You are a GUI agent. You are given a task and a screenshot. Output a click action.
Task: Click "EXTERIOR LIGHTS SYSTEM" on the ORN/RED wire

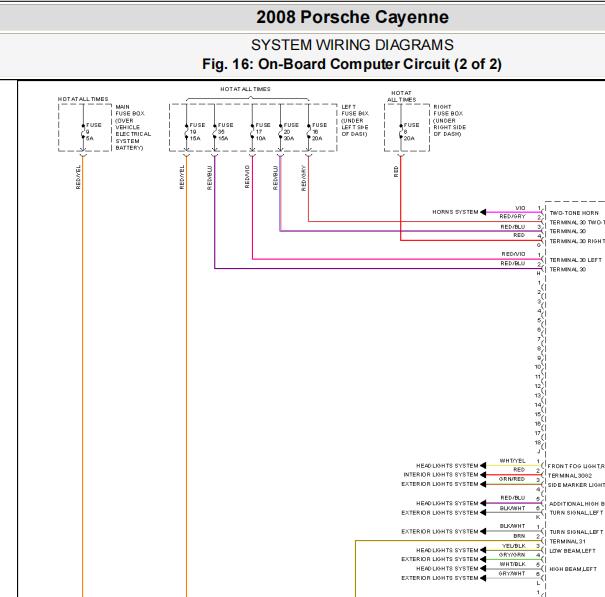(440, 484)
